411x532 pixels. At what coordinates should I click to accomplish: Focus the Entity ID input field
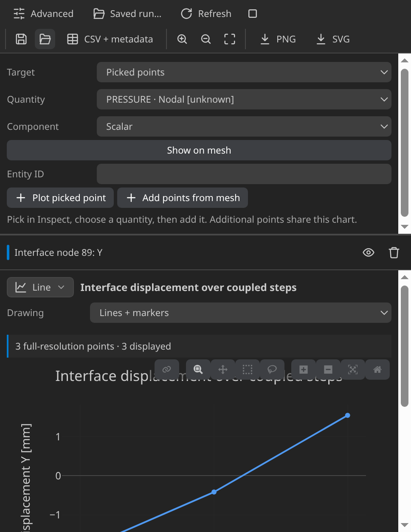point(244,174)
